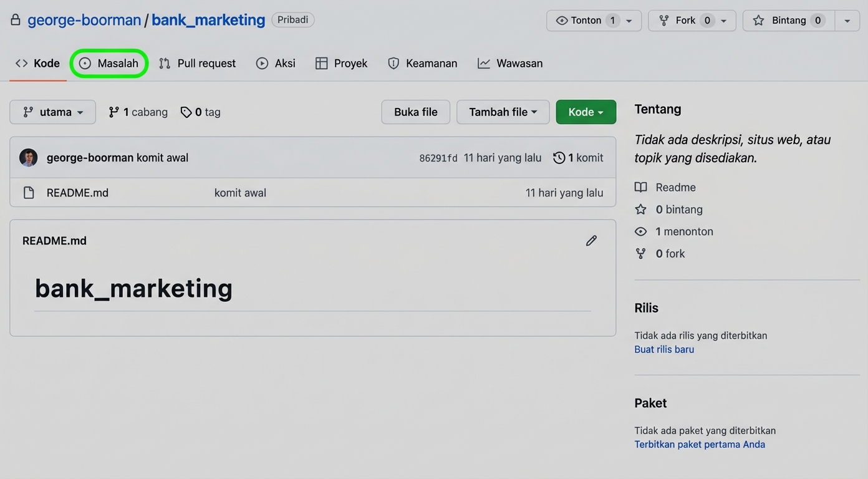Click the fork icon beside 0 fork in sidebar

point(641,254)
